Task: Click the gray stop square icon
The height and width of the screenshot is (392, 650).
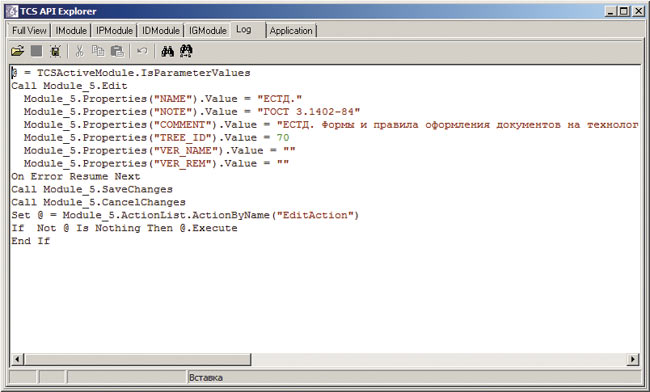Action: tap(36, 51)
